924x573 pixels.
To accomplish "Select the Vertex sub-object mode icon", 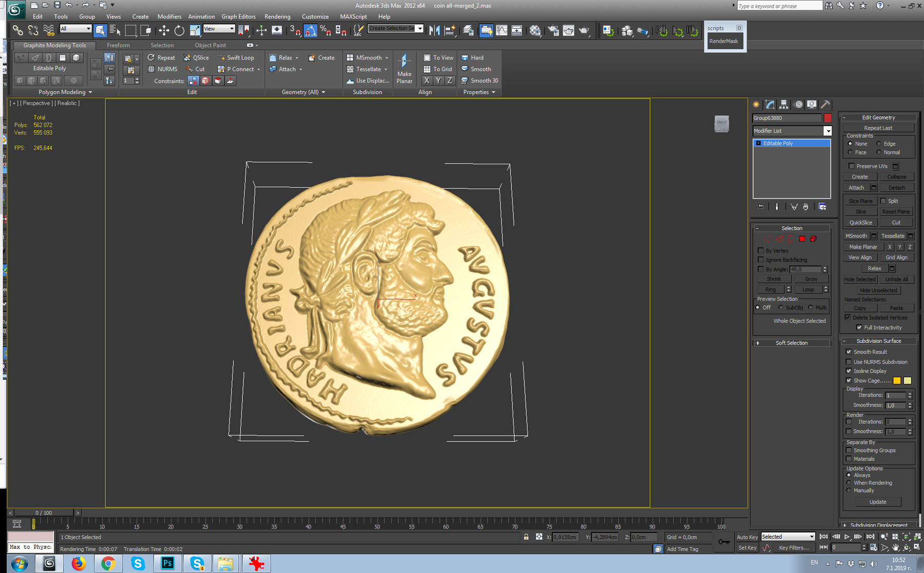I will coord(768,238).
